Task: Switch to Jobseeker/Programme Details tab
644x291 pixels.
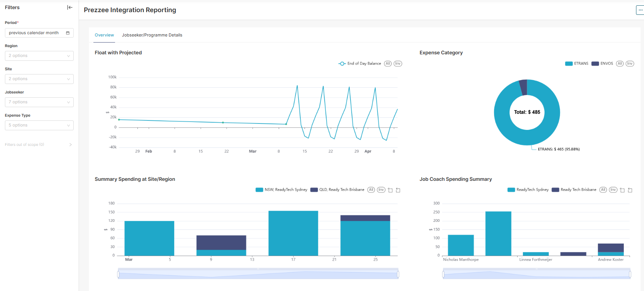Action: coord(152,35)
